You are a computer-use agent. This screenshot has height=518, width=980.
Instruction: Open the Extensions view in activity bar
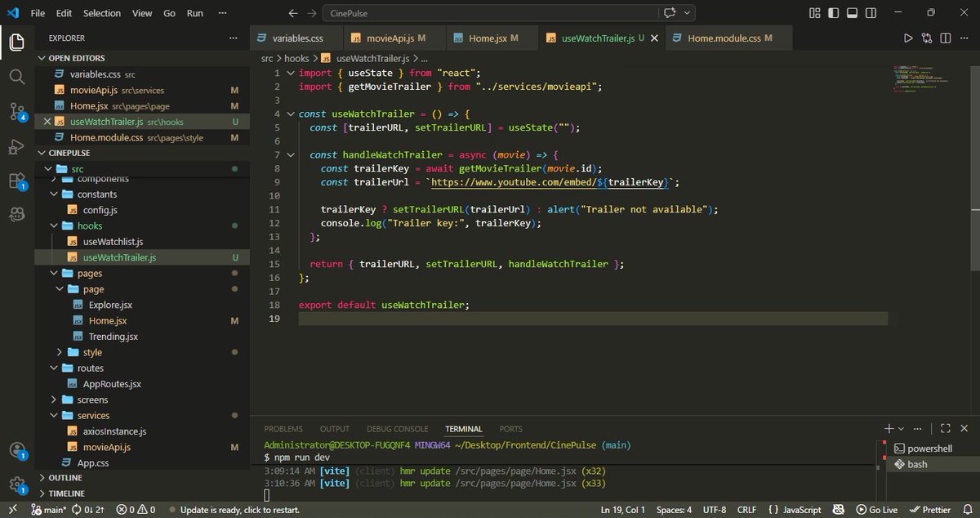17,181
